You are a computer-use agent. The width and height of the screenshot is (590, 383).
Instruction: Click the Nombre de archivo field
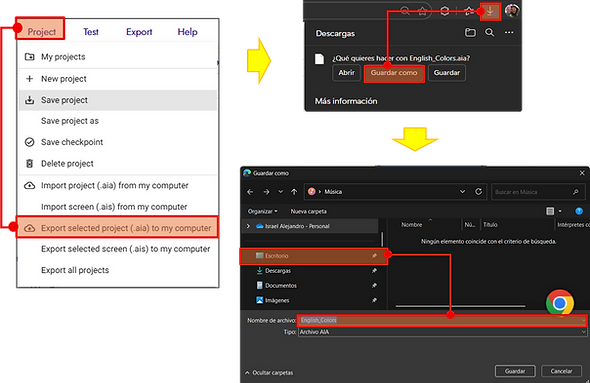coord(442,320)
